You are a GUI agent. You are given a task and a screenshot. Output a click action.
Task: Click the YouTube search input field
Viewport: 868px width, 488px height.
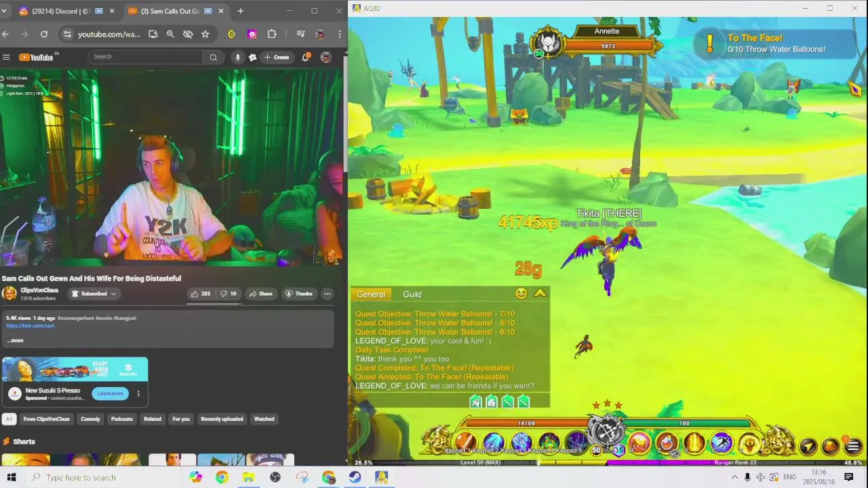point(146,57)
